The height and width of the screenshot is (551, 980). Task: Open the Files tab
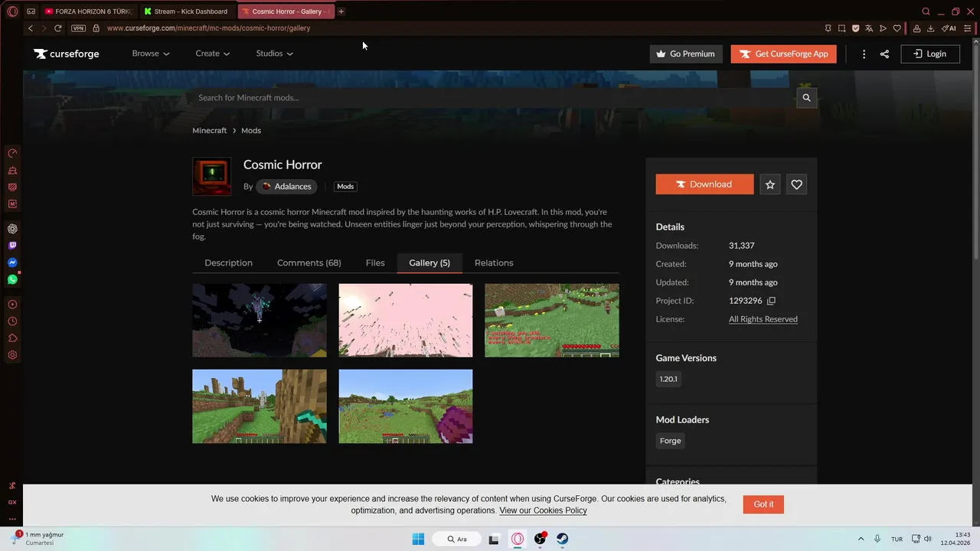375,262
